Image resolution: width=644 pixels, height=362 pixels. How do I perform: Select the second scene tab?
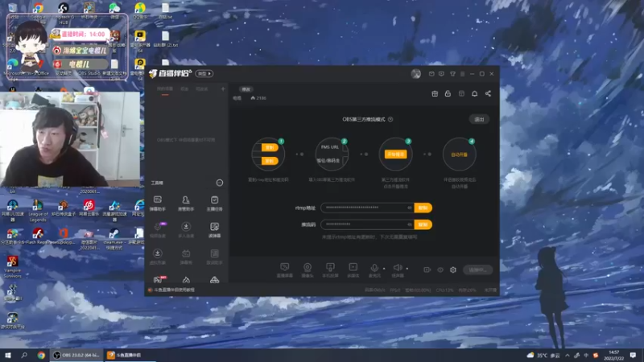pyautogui.click(x=184, y=89)
